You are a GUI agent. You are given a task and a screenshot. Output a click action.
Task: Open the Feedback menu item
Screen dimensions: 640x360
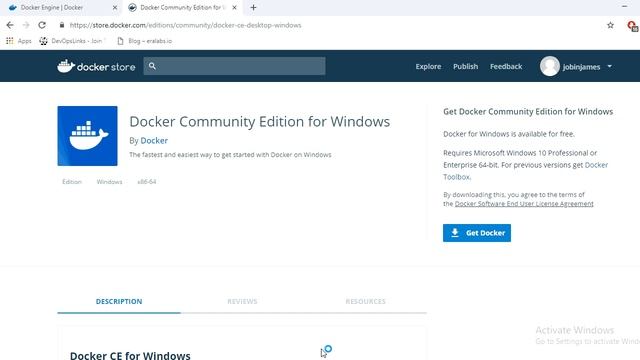pyautogui.click(x=506, y=66)
